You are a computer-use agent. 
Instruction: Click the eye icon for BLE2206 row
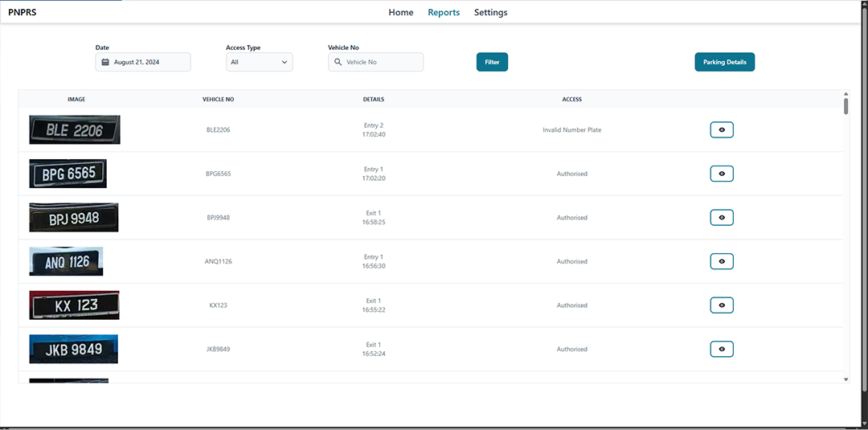coord(721,129)
